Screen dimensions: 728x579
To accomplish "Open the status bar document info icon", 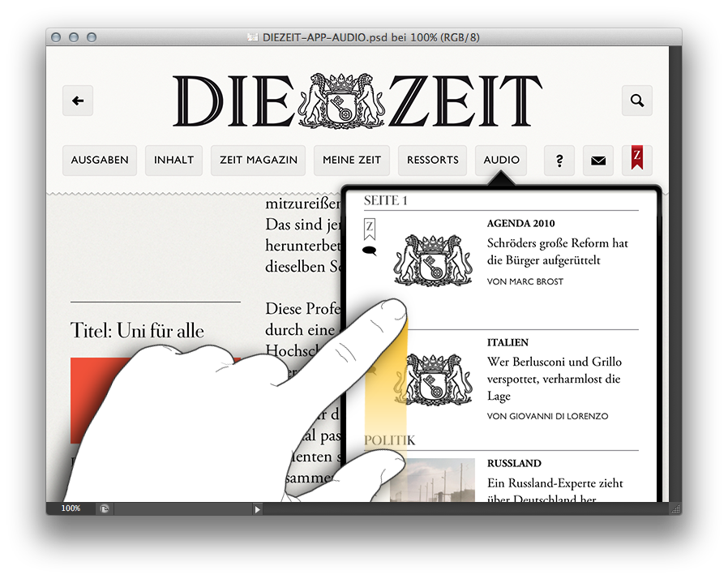I will [x=105, y=509].
